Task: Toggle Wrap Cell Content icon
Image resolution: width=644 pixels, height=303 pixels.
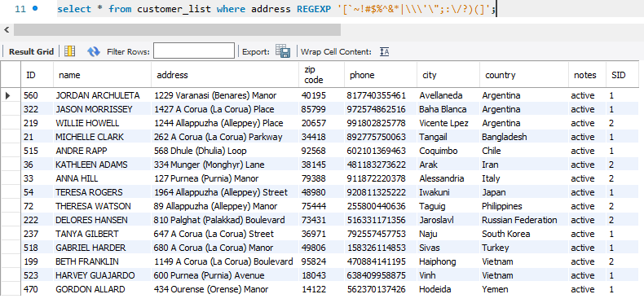Action: tap(385, 52)
